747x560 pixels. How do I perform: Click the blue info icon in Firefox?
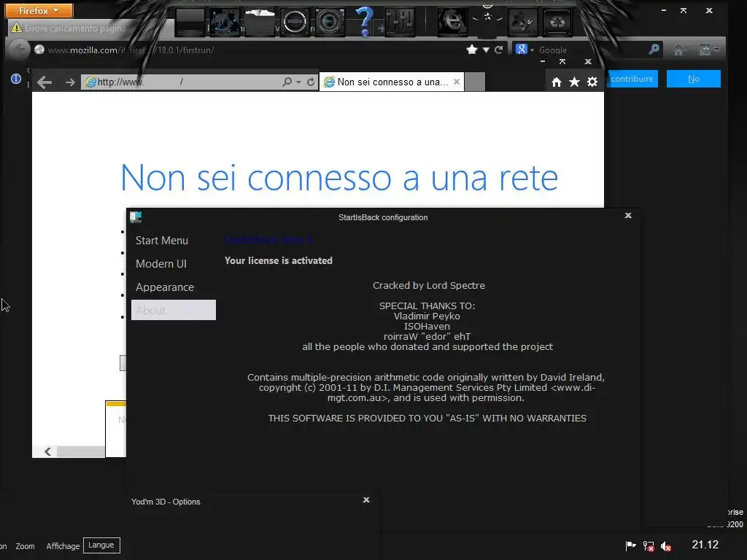pyautogui.click(x=16, y=79)
